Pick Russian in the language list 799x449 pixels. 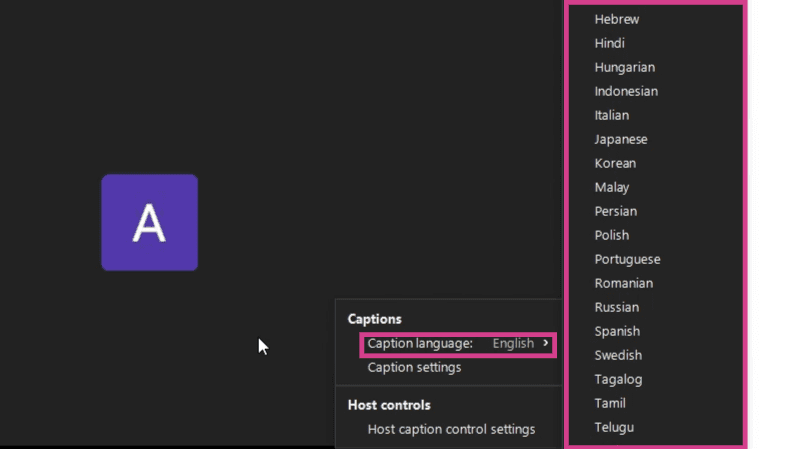(617, 307)
